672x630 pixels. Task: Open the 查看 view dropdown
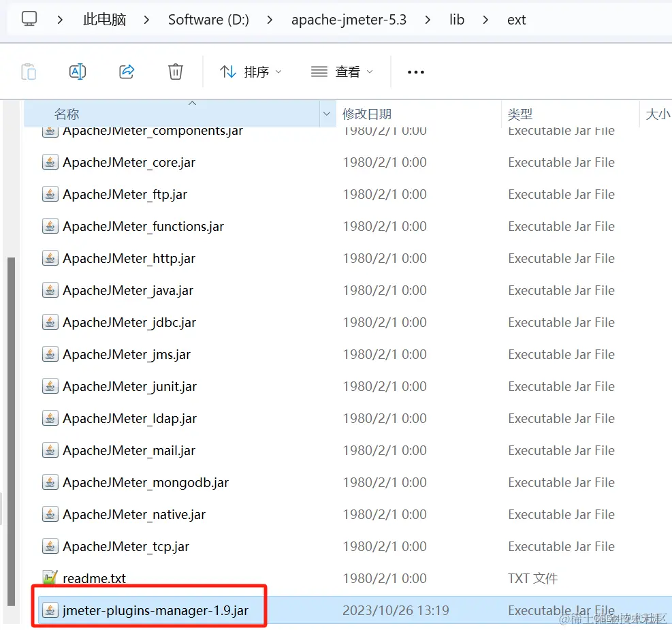(342, 72)
